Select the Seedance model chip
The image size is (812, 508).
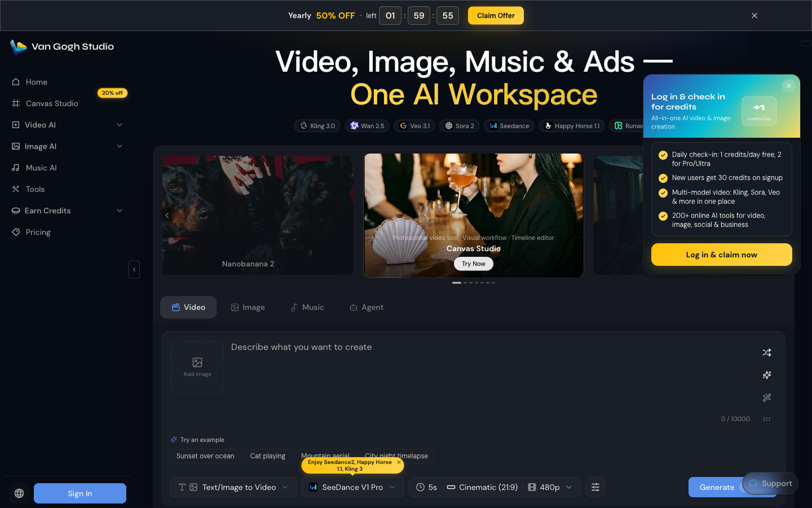509,126
